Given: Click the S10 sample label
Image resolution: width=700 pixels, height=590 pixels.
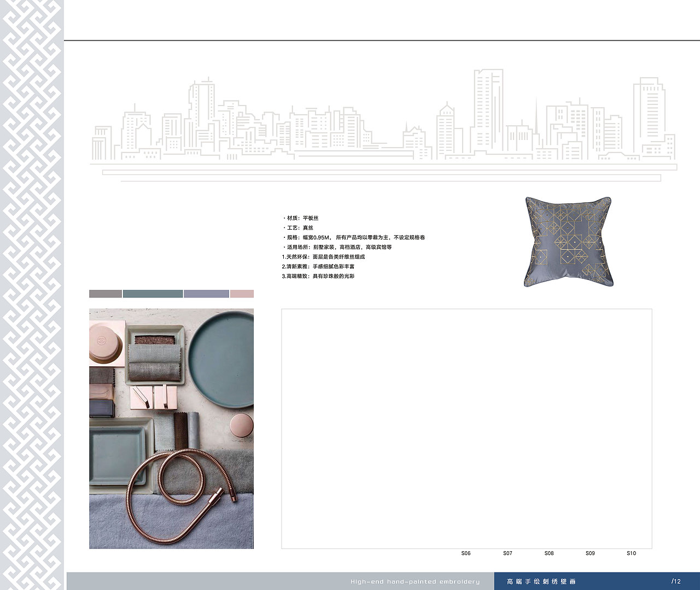Looking at the screenshot, I should [x=631, y=553].
